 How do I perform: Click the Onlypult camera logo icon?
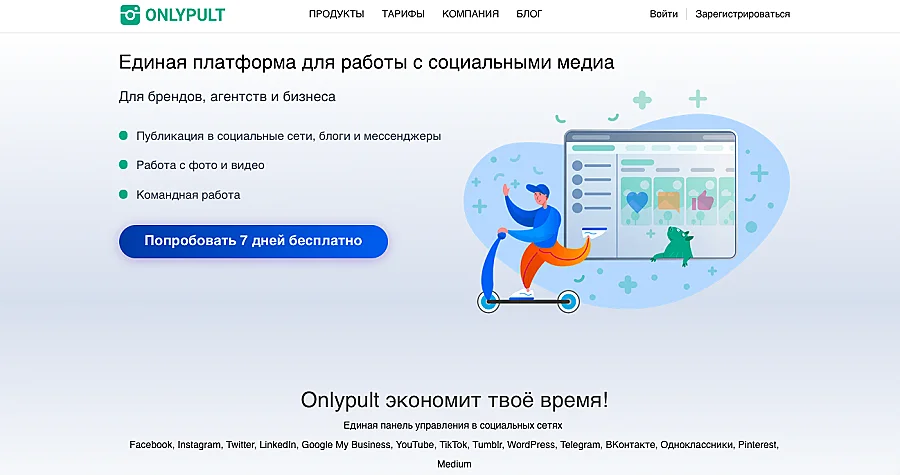tap(130, 14)
